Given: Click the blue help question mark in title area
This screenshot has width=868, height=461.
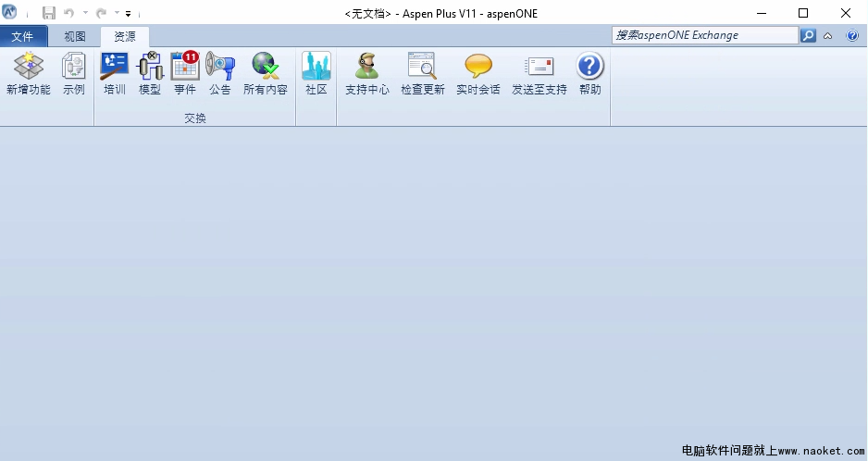Looking at the screenshot, I should (x=852, y=35).
